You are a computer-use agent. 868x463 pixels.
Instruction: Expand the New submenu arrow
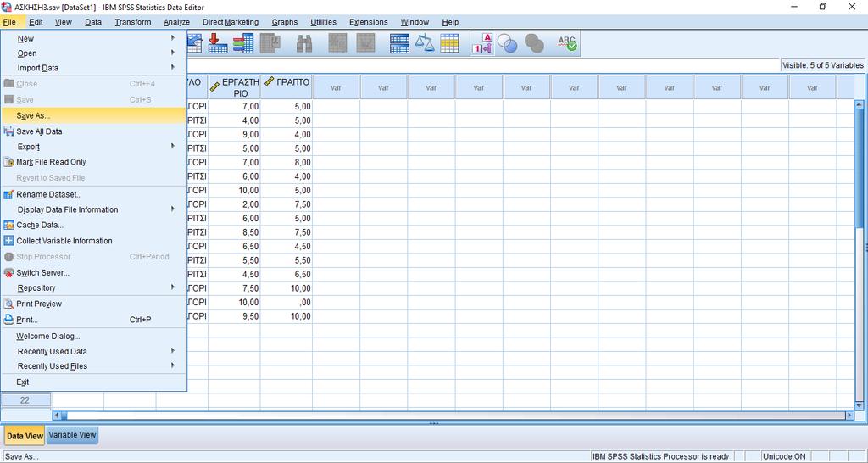click(x=173, y=38)
